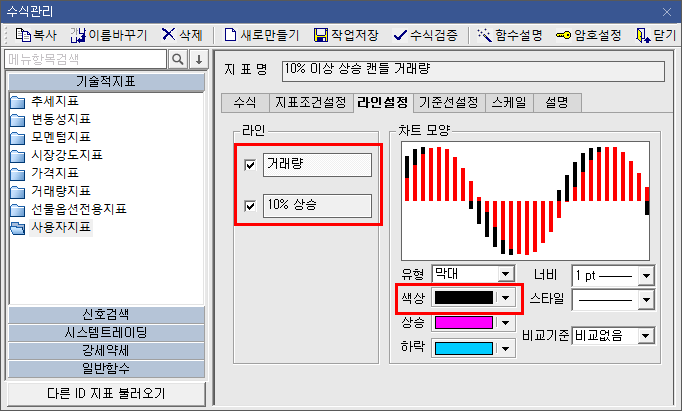This screenshot has width=682, height=411.
Task: Open 암호설정 password settings
Action: [563, 35]
